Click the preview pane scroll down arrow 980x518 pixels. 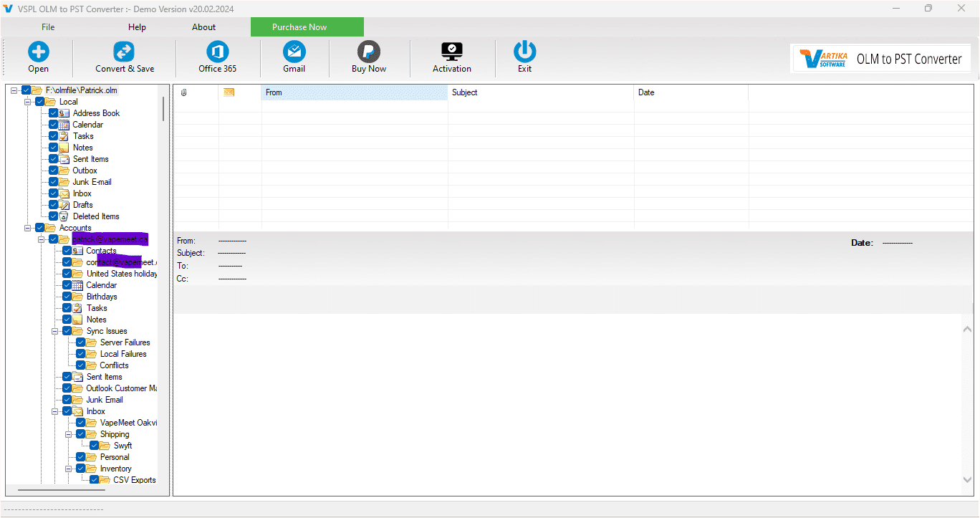pos(968,480)
